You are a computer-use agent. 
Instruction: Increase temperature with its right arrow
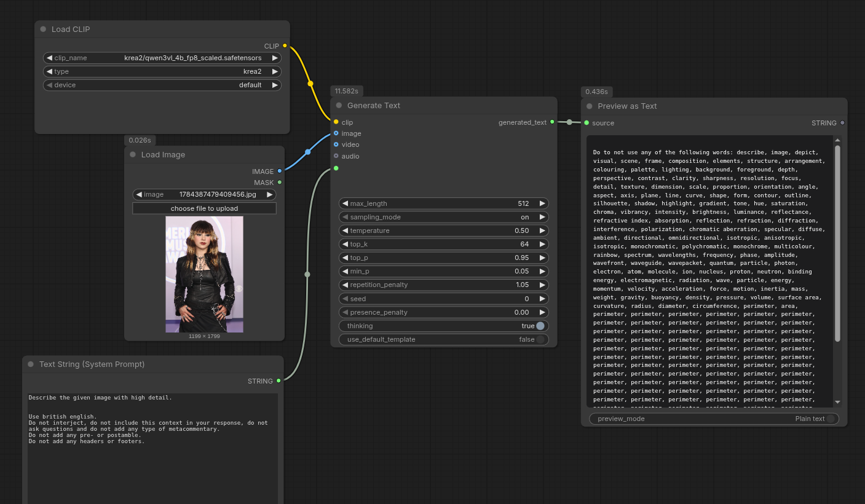click(542, 230)
